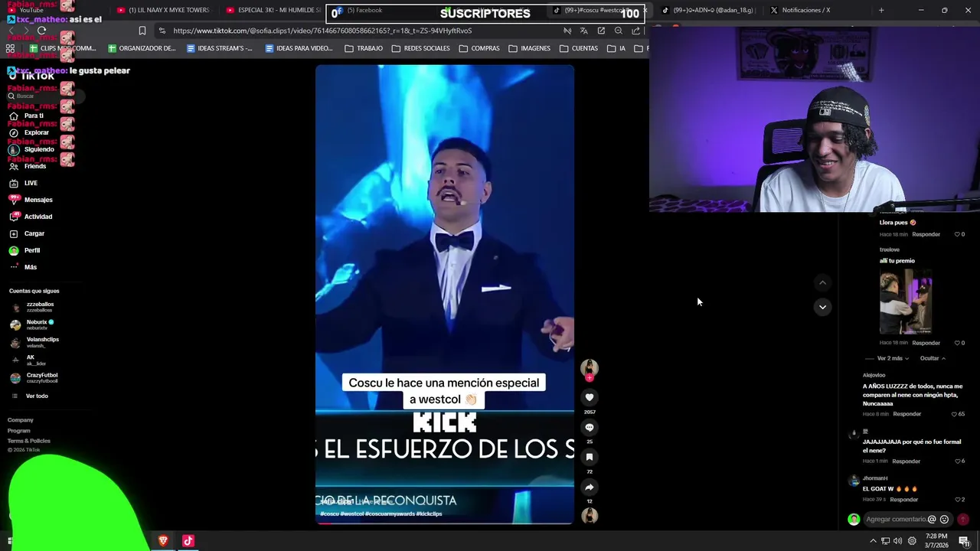Open the emoji picker in comment box
The image size is (980, 551).
click(944, 519)
